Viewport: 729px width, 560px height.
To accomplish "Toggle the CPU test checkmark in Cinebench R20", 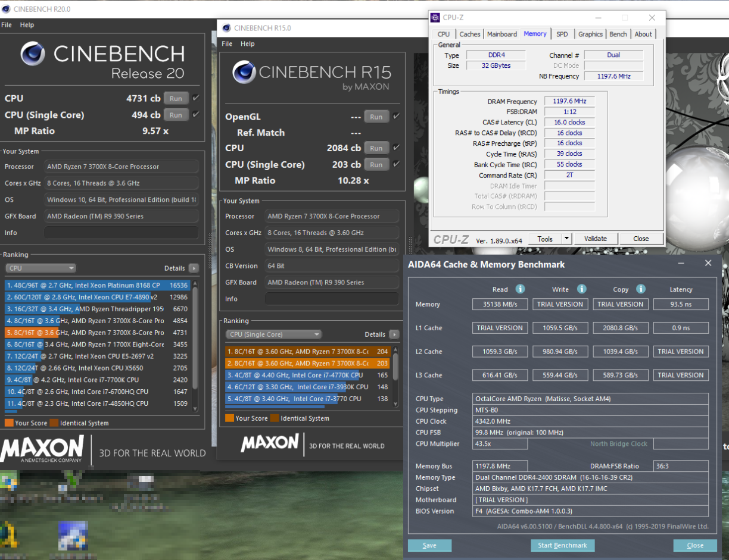I will (196, 98).
